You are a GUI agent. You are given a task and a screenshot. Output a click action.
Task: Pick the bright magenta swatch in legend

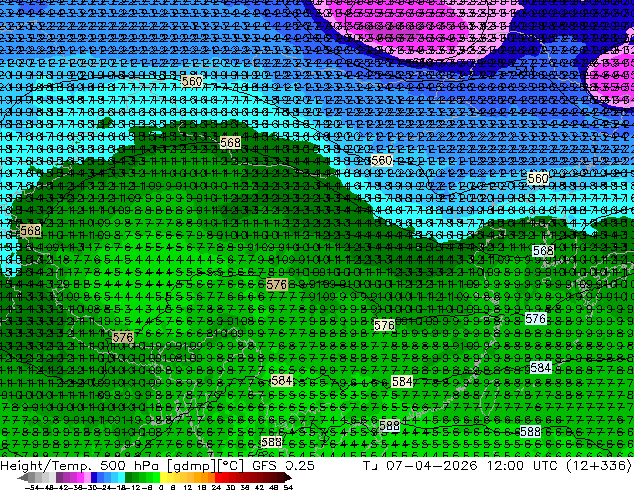(80, 478)
